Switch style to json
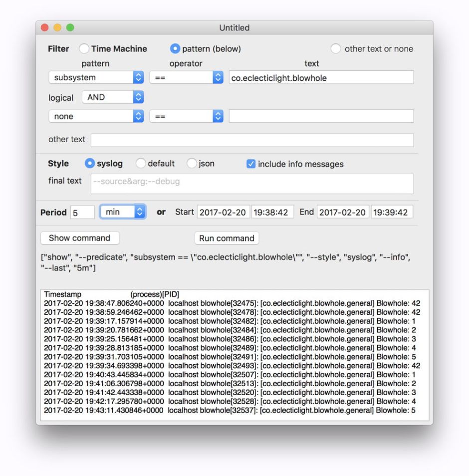This screenshot has width=469, height=476. tap(192, 164)
